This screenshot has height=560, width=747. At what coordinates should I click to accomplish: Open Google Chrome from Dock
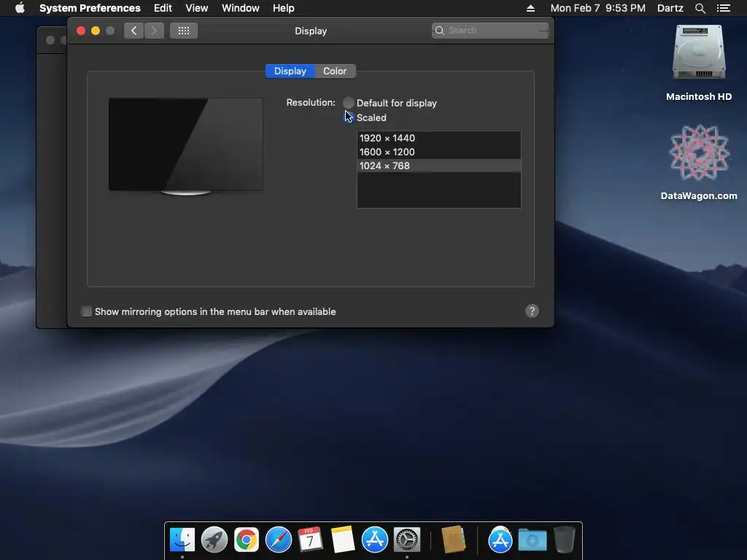[x=247, y=540]
